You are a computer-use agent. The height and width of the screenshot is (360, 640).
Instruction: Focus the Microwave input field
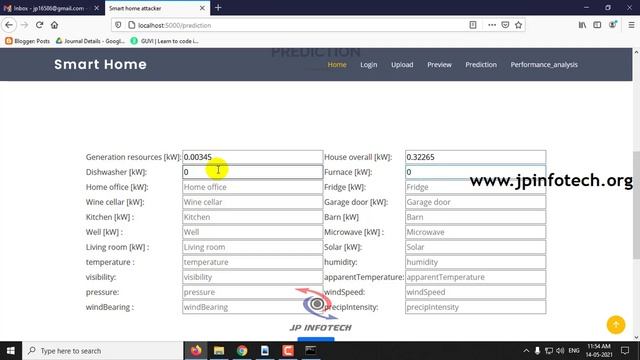[x=475, y=232]
